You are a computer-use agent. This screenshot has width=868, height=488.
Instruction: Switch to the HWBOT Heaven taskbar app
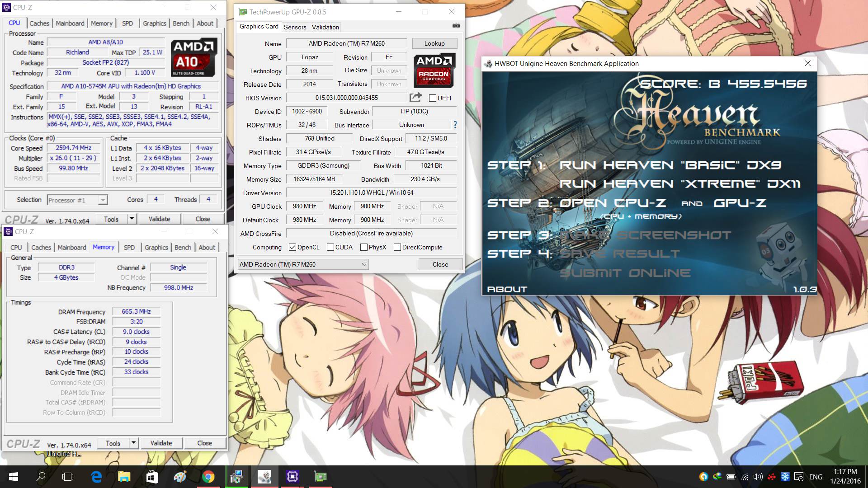(x=264, y=477)
